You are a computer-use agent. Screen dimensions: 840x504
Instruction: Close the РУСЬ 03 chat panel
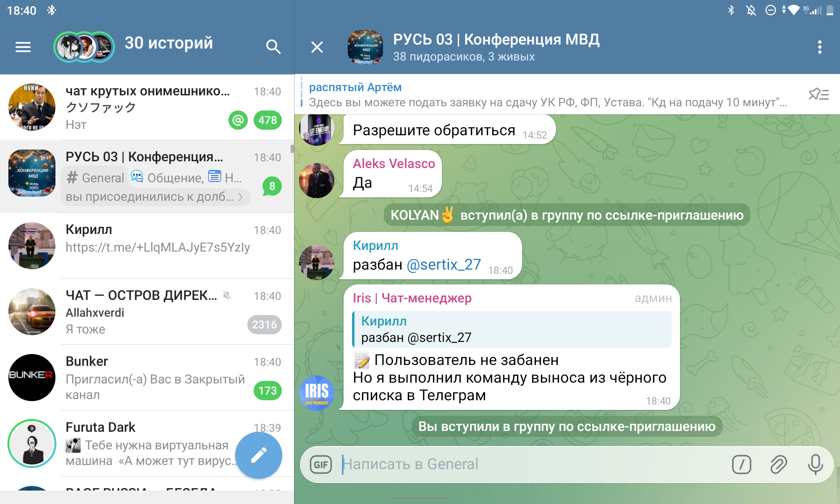317,47
